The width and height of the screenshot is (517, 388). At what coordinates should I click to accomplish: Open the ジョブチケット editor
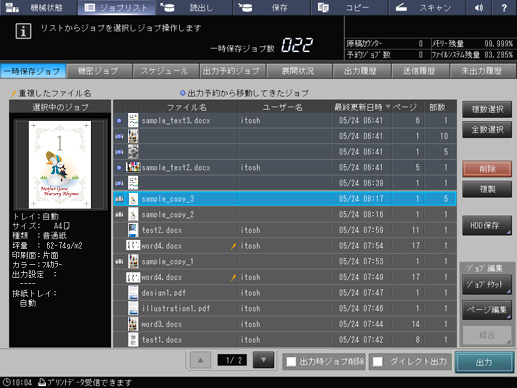pyautogui.click(x=487, y=284)
